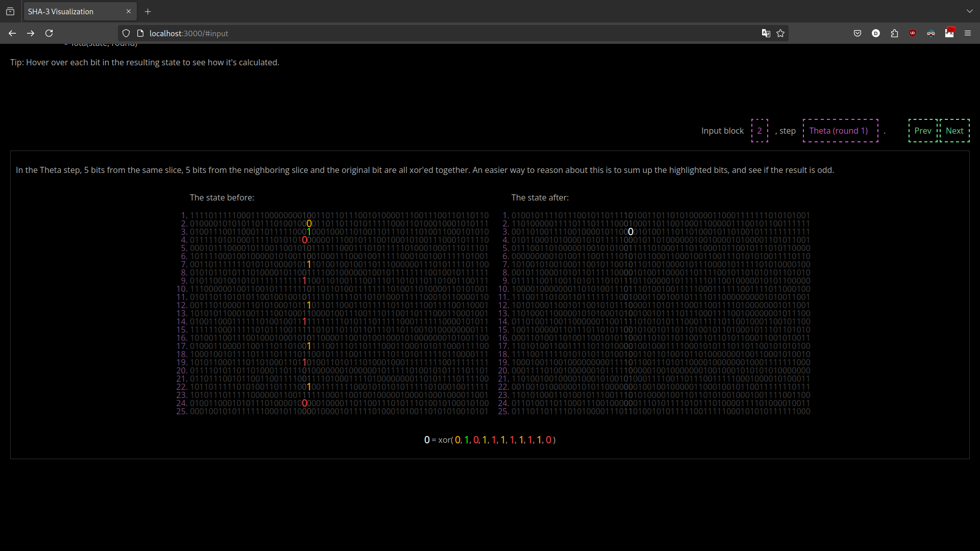Open the Extensions puzzle-piece panel
Screen dimensions: 980x551
(x=894, y=33)
